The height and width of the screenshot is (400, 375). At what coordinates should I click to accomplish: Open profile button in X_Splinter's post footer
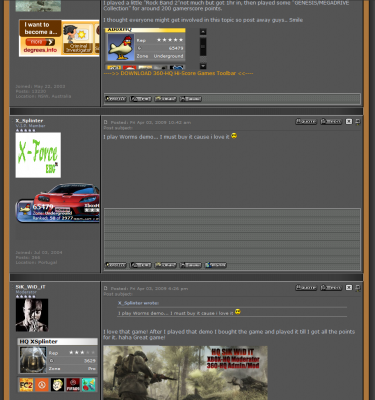click(x=116, y=265)
